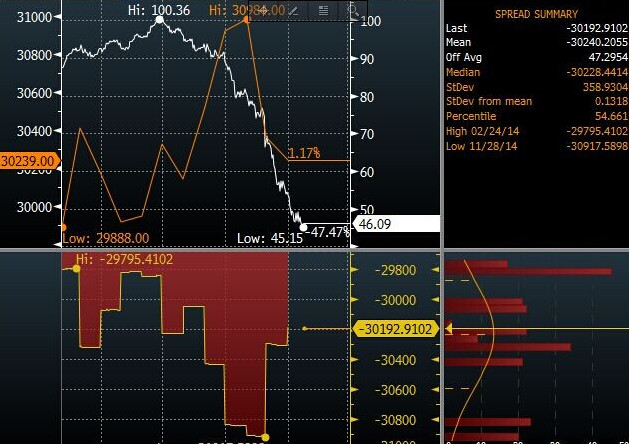Viewport: 629px width, 444px height.
Task: Activate the crosshair cursor tool
Action: (x=264, y=10)
